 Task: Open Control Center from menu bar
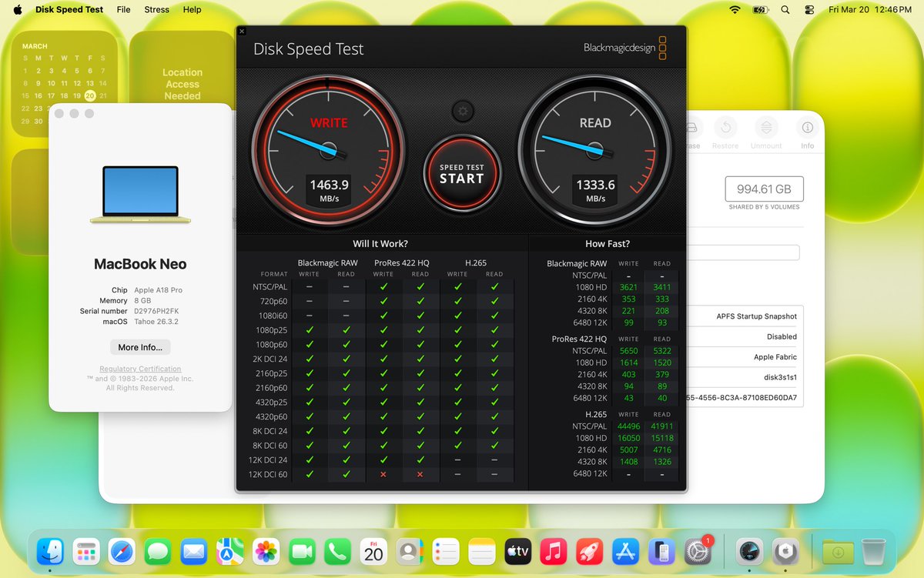808,9
